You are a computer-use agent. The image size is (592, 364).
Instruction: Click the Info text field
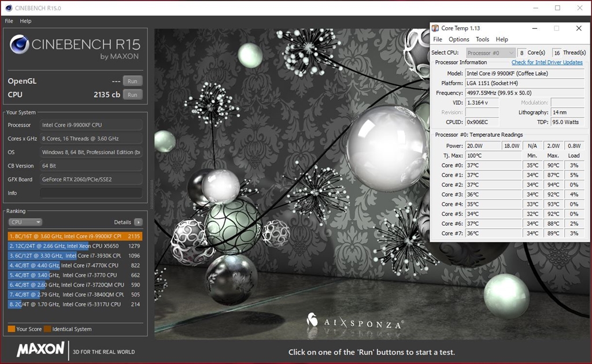click(x=91, y=193)
